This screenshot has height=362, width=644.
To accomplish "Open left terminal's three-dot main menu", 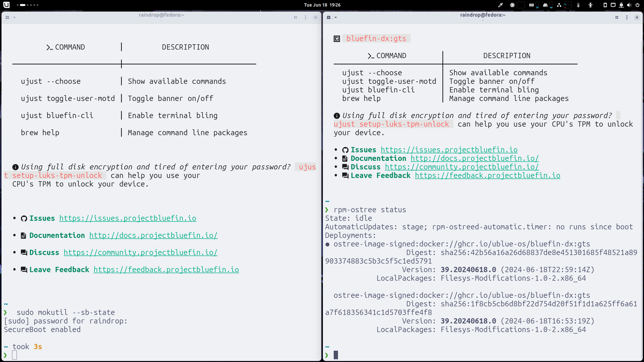I will point(306,17).
